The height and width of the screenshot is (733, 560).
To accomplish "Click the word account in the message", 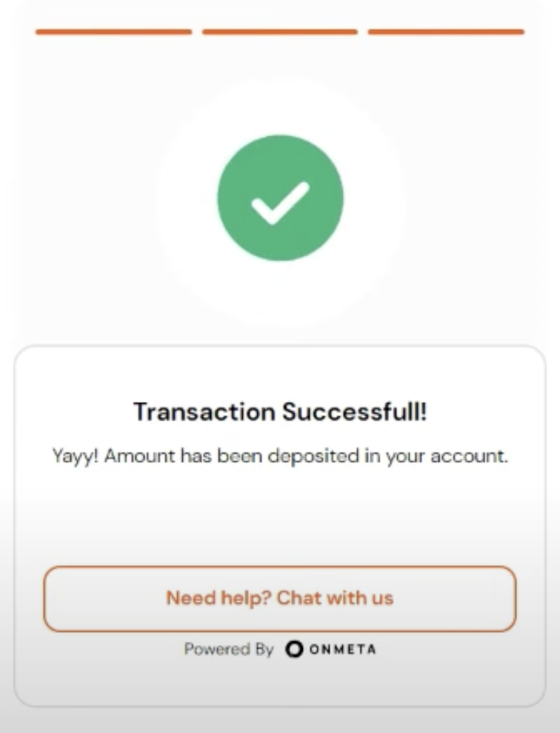I will [467, 456].
